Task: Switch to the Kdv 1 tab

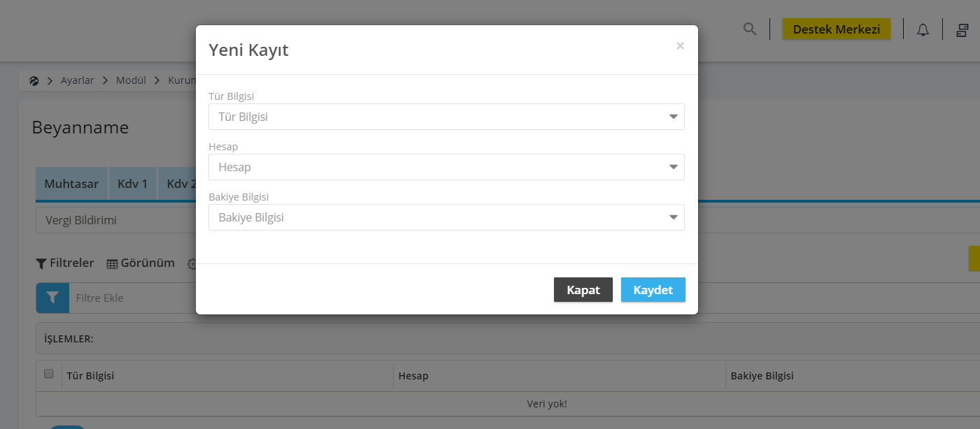Action: coord(133,184)
